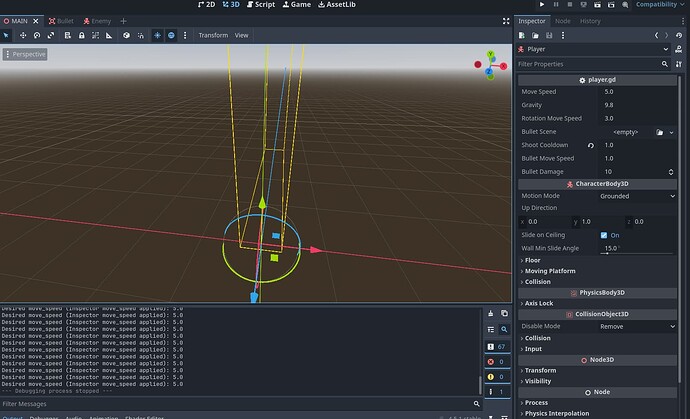The image size is (690, 419).
Task: Run the project with the play button
Action: [544, 5]
